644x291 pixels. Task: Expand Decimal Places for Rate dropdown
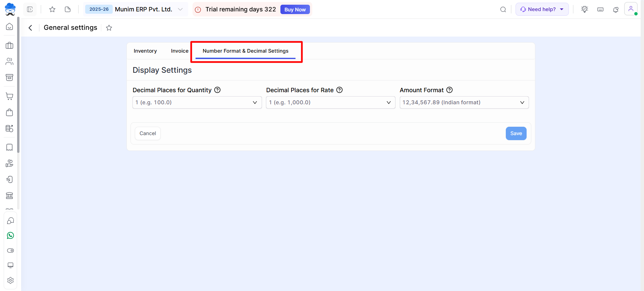click(330, 103)
